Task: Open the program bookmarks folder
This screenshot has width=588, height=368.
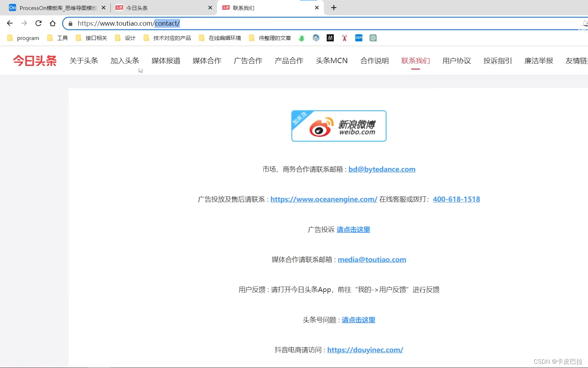Action: coord(23,38)
